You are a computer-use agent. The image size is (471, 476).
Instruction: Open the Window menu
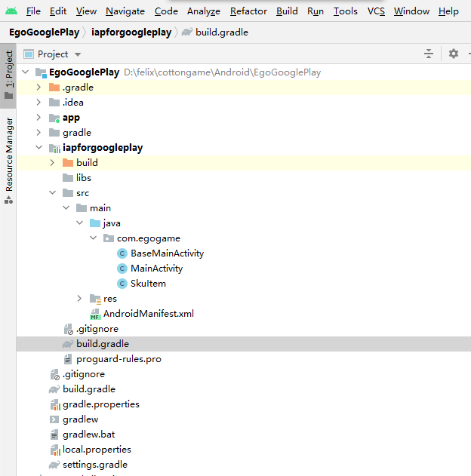(x=411, y=11)
